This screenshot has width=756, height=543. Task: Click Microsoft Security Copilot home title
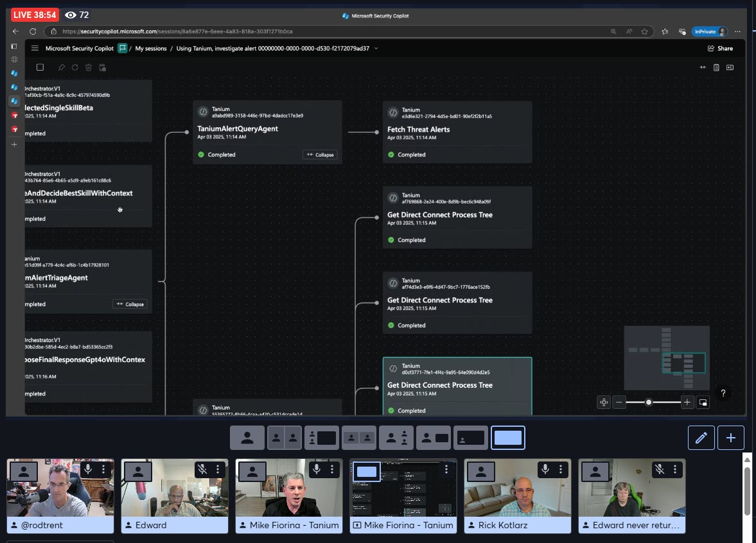click(80, 48)
